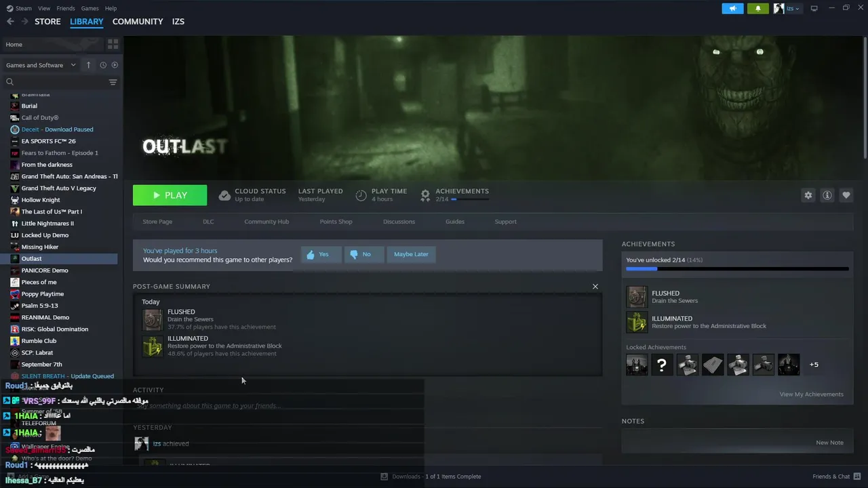Open the Support link

pyautogui.click(x=505, y=222)
